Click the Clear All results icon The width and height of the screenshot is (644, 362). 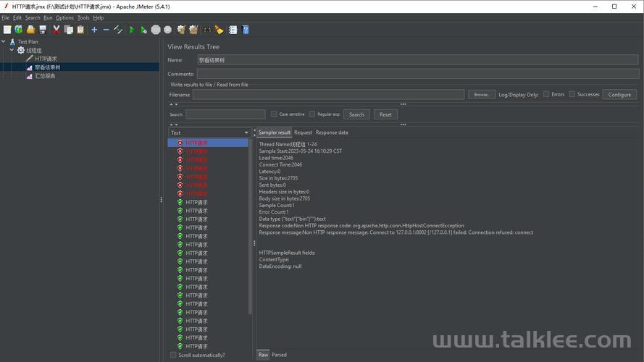point(193,30)
